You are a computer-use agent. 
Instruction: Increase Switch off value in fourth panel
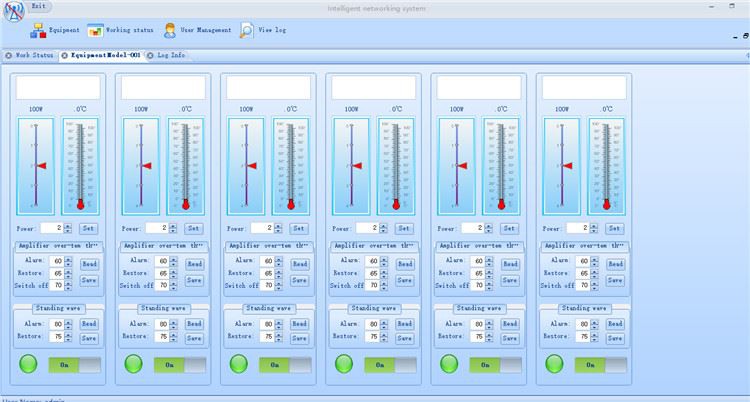pyautogui.click(x=385, y=282)
